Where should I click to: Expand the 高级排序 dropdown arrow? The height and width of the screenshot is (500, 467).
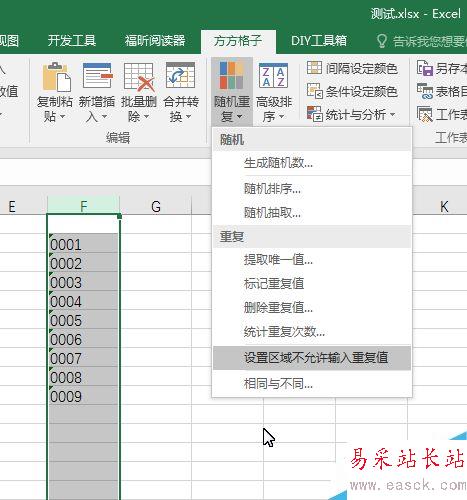(281, 117)
